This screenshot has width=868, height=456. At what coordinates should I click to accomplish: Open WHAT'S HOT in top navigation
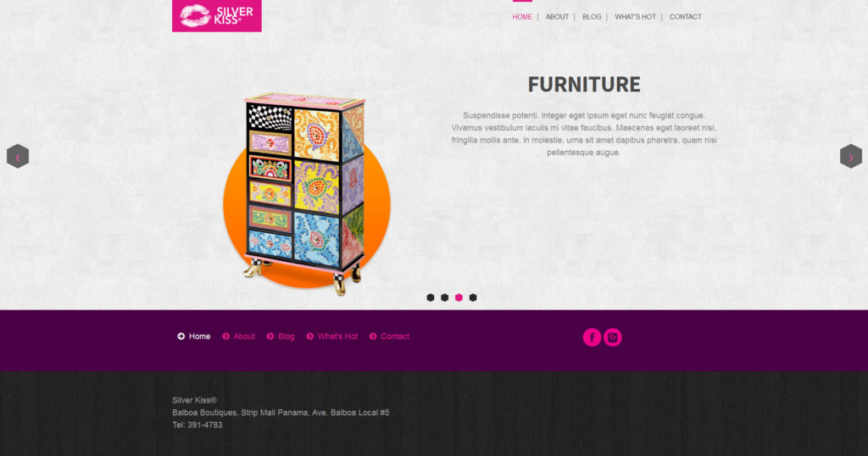coord(635,17)
